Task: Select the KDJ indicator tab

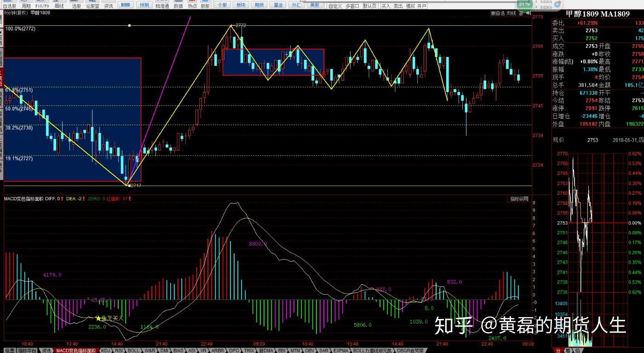Action: click(x=106, y=350)
